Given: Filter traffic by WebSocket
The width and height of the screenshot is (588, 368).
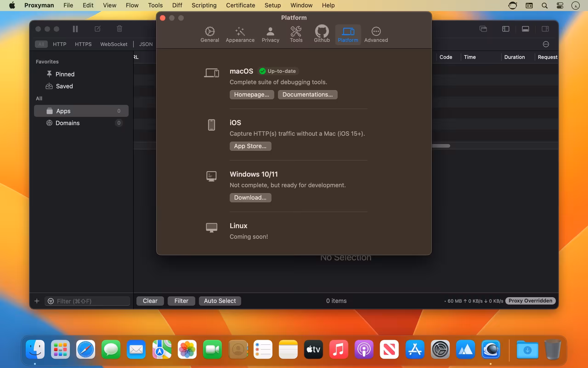Looking at the screenshot, I should 114,44.
